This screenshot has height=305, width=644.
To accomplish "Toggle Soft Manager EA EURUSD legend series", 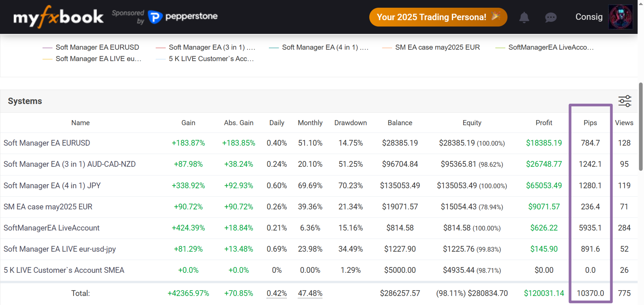I will (97, 47).
